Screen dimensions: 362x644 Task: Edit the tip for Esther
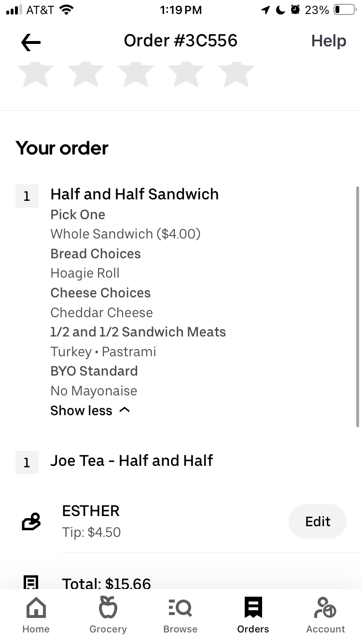point(318,521)
